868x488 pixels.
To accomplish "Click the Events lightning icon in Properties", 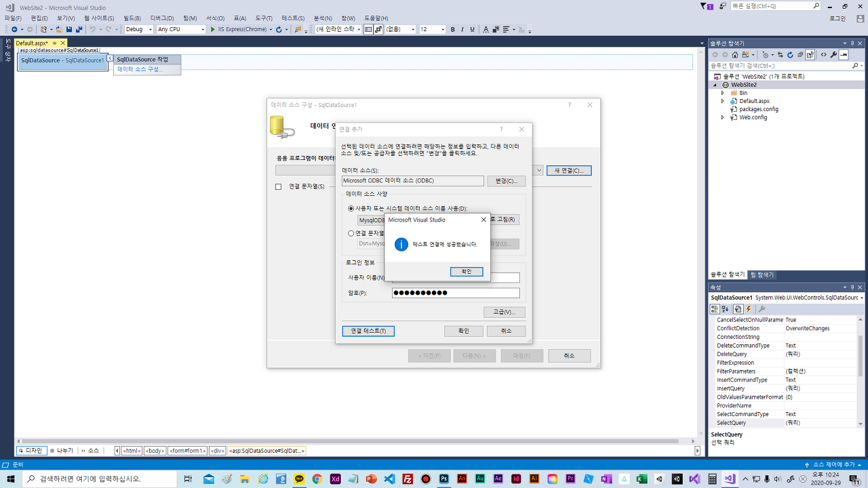I will coord(749,309).
